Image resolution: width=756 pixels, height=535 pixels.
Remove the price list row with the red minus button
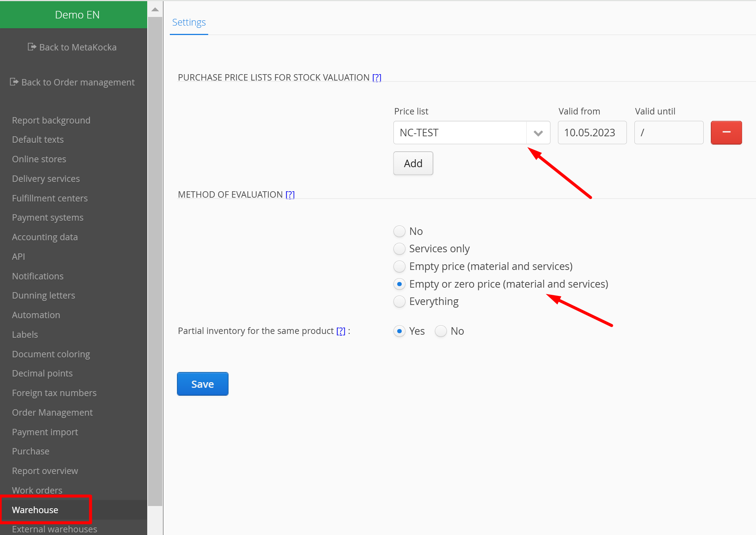pyautogui.click(x=726, y=133)
